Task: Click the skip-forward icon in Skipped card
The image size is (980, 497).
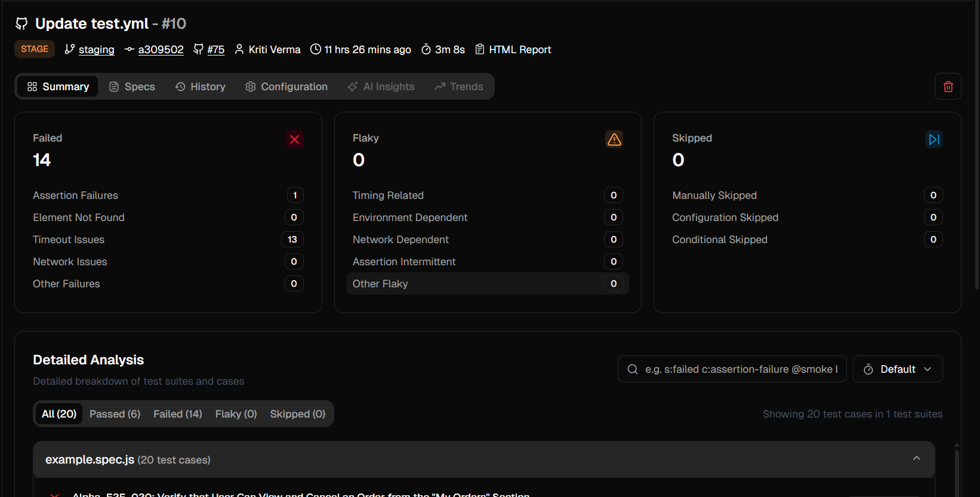Action: [x=934, y=139]
